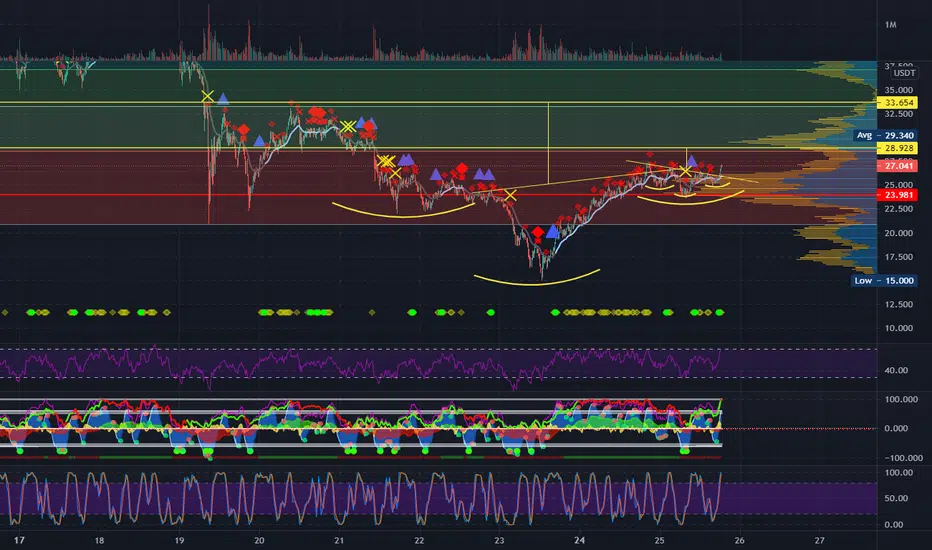Click the 12.500 price scale value
The width and height of the screenshot is (932, 550).
899,304
